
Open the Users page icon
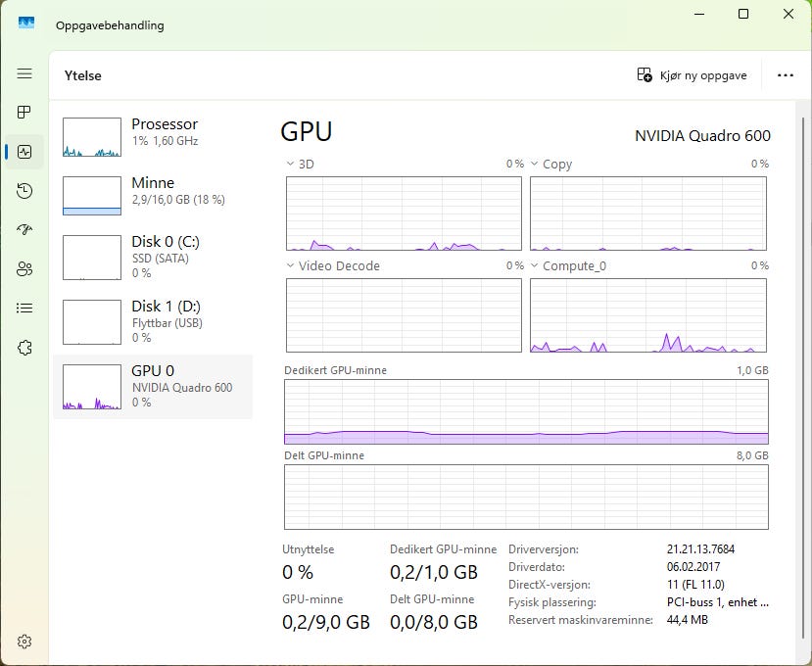pyautogui.click(x=24, y=269)
